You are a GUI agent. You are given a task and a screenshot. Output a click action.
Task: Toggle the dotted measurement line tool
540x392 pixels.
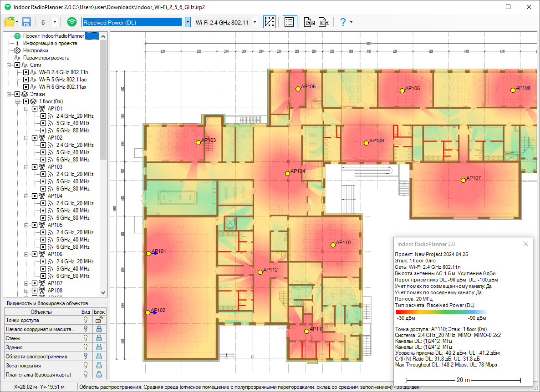click(x=270, y=22)
